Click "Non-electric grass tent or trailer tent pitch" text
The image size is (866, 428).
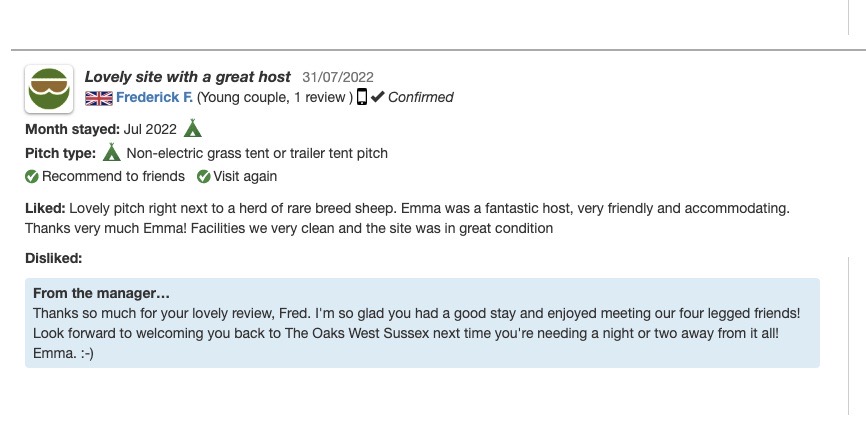pos(257,153)
